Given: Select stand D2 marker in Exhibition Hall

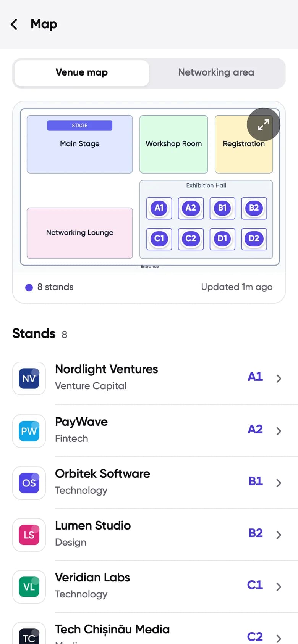Looking at the screenshot, I should click(x=254, y=239).
